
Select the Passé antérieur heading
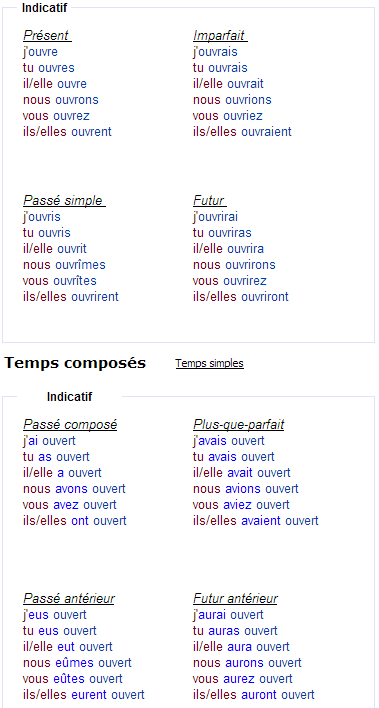coord(69,599)
